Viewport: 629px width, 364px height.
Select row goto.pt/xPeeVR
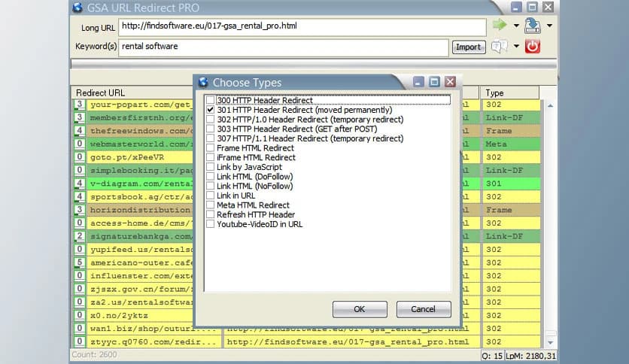(140, 157)
